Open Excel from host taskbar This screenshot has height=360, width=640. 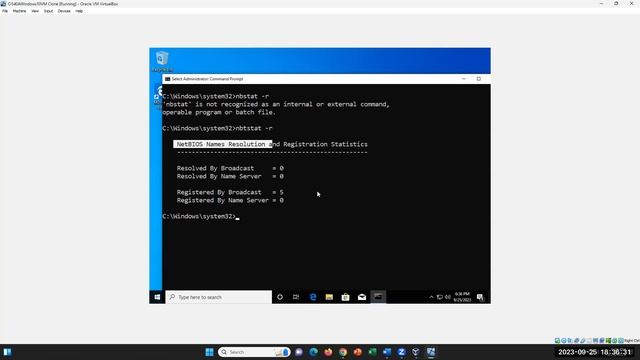click(372, 352)
